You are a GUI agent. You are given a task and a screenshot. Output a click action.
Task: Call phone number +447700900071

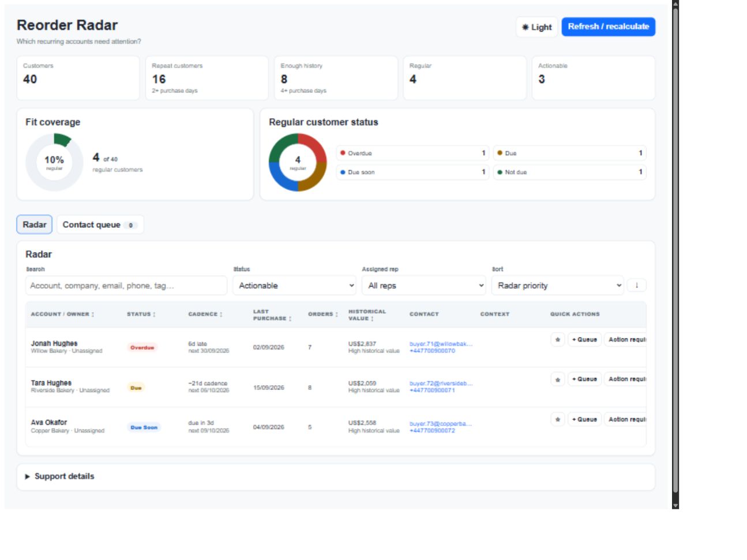pyautogui.click(x=432, y=390)
